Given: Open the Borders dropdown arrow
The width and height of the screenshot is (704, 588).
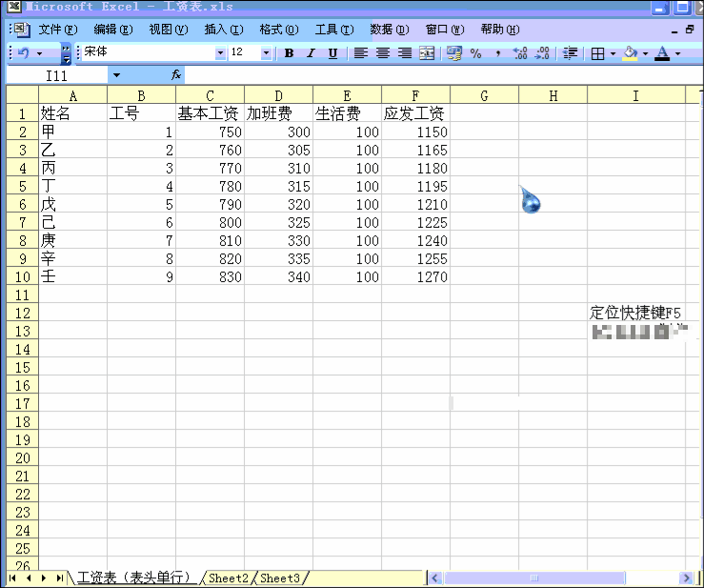Looking at the screenshot, I should point(613,53).
